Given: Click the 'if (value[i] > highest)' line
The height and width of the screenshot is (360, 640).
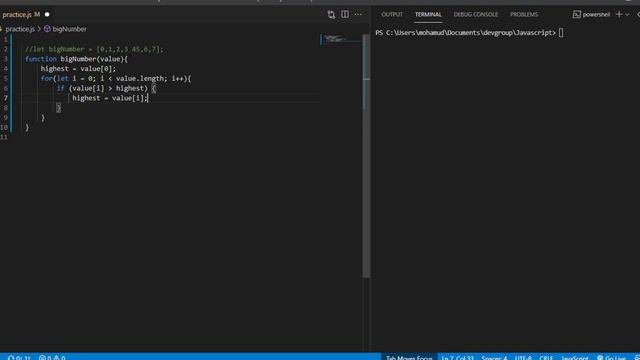Looking at the screenshot, I should [x=106, y=88].
